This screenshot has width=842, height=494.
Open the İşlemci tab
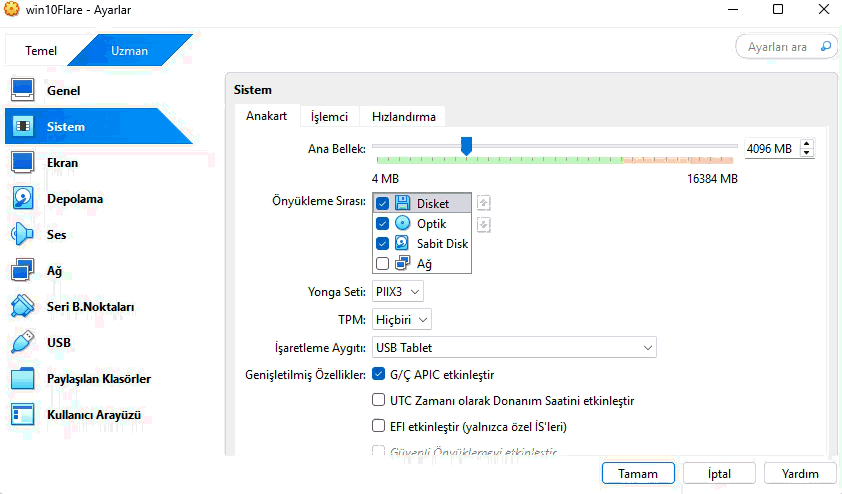329,117
